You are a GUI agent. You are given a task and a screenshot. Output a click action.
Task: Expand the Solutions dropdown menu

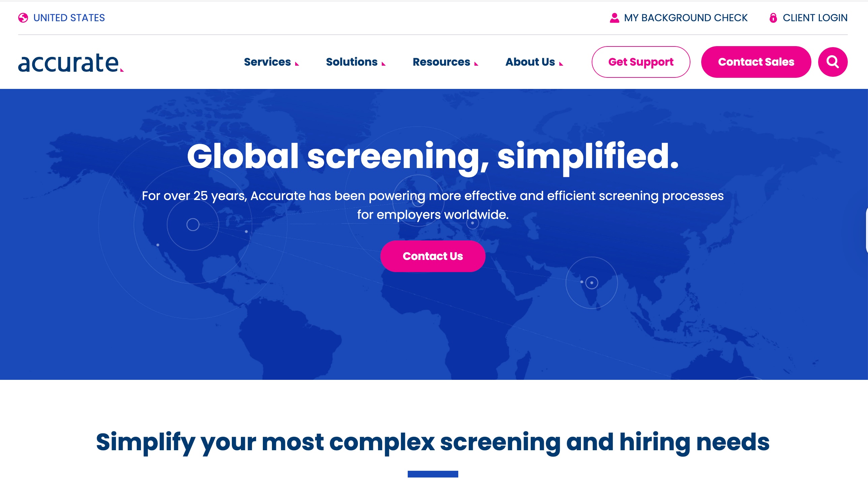coord(351,62)
